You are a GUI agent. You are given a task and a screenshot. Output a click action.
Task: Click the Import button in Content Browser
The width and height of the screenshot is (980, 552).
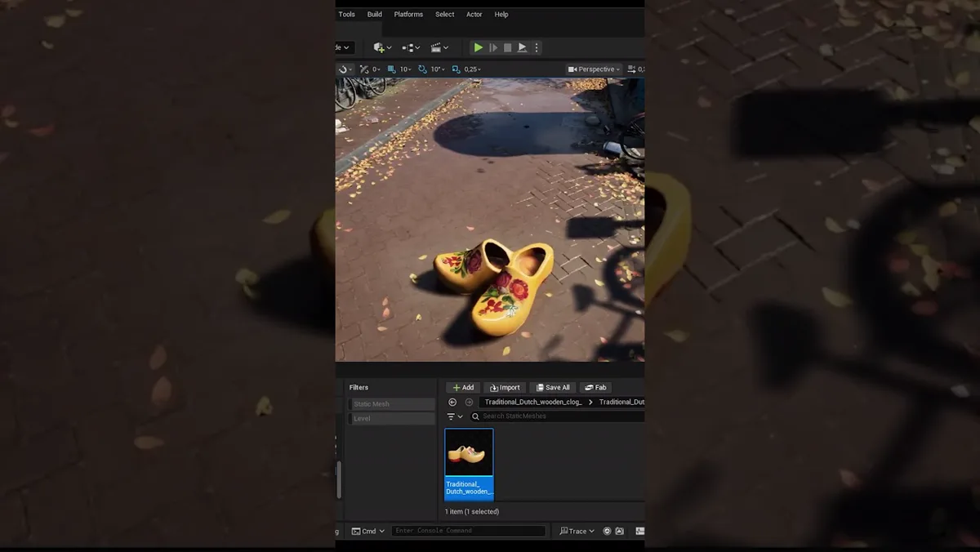(x=505, y=388)
